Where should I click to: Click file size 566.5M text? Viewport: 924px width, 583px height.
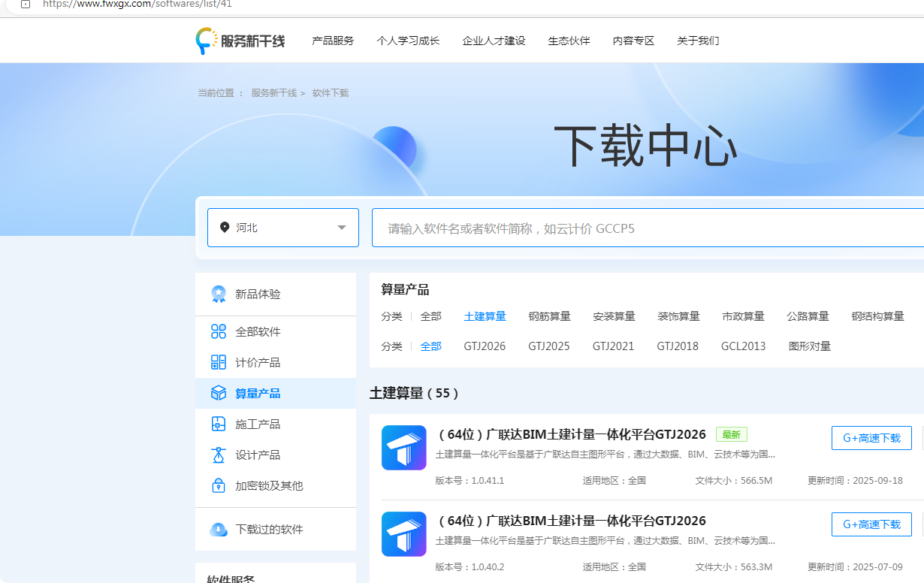pos(734,481)
